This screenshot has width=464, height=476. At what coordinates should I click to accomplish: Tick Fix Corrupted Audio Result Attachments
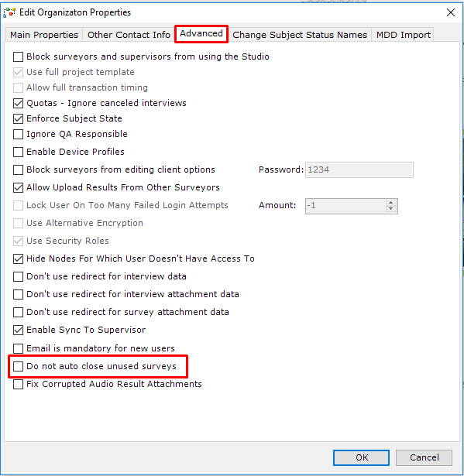[x=19, y=385]
